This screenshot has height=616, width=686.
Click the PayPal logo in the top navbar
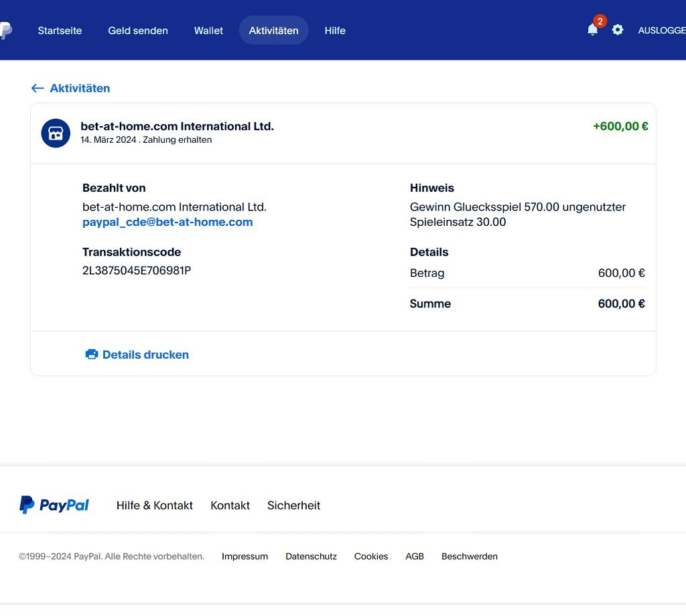click(x=7, y=29)
